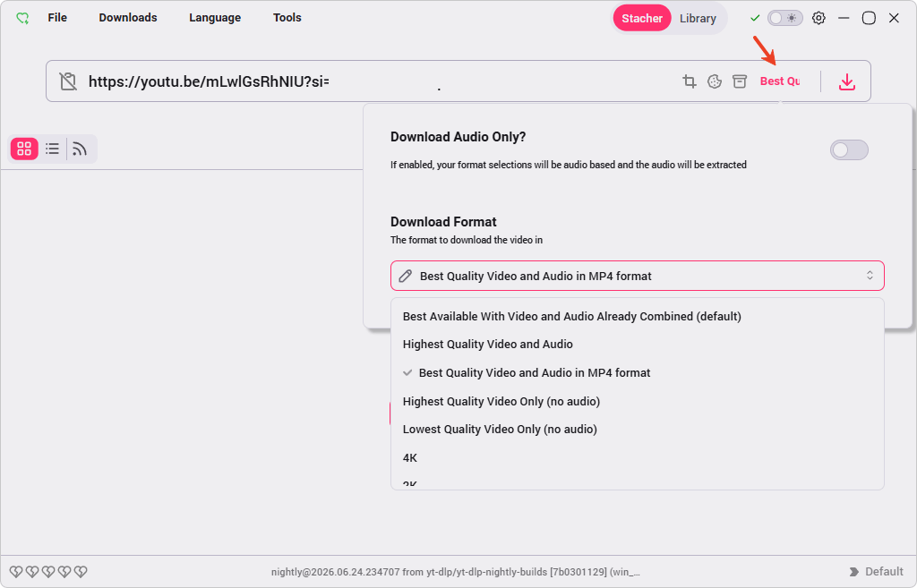Select Lowest Quality Video Only (no audio)
Image resolution: width=917 pixels, height=588 pixels.
[x=638, y=429]
